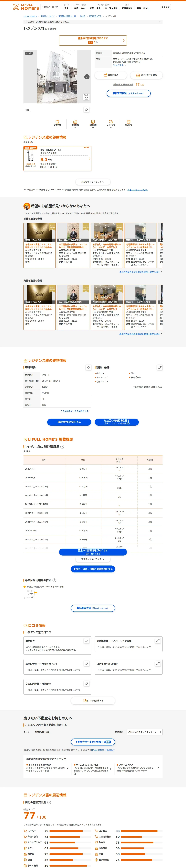
Task: Click 2020年10月 history row
Action: 93,531
